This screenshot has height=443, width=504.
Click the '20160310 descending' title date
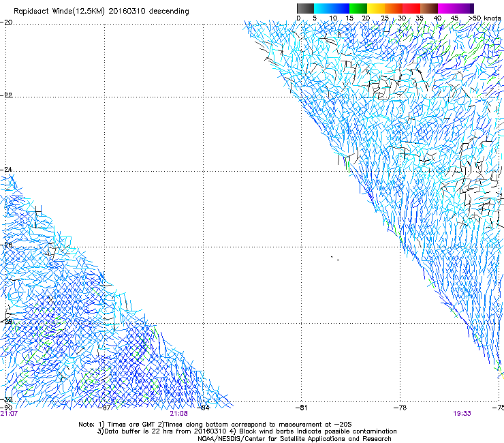pos(149,12)
